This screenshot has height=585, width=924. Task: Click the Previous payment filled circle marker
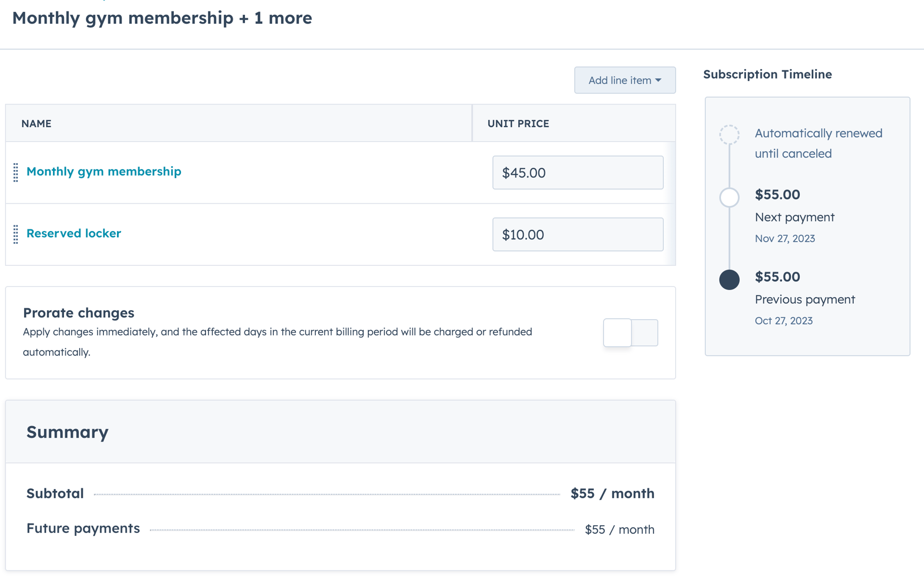click(729, 279)
